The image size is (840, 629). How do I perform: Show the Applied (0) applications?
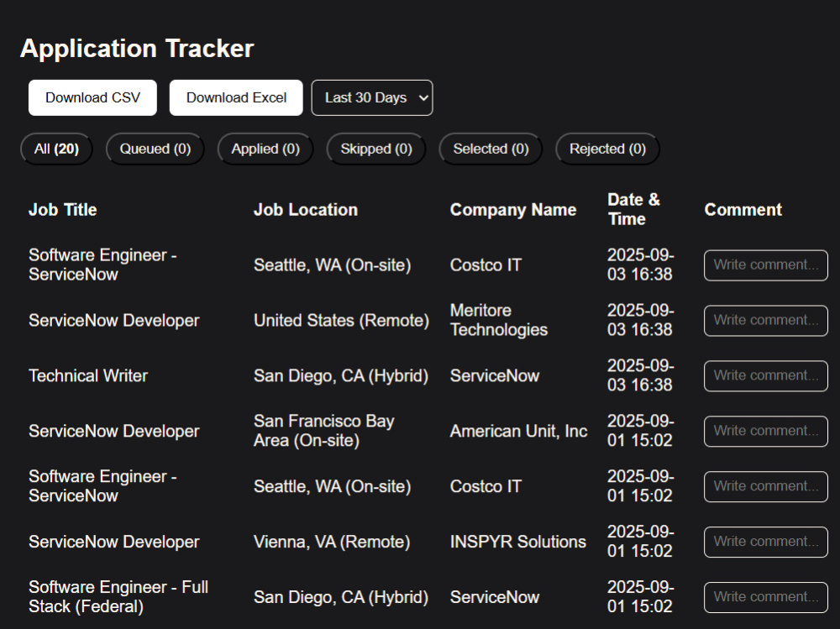265,149
